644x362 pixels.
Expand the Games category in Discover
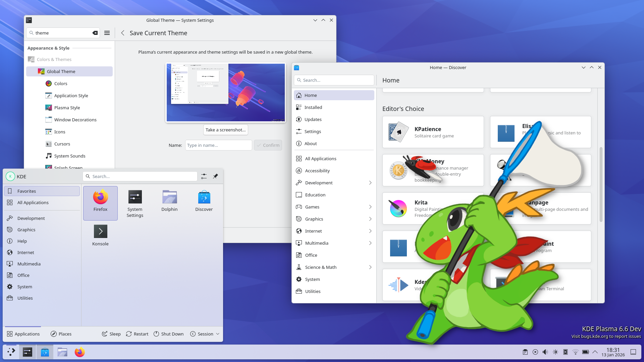[x=370, y=207]
